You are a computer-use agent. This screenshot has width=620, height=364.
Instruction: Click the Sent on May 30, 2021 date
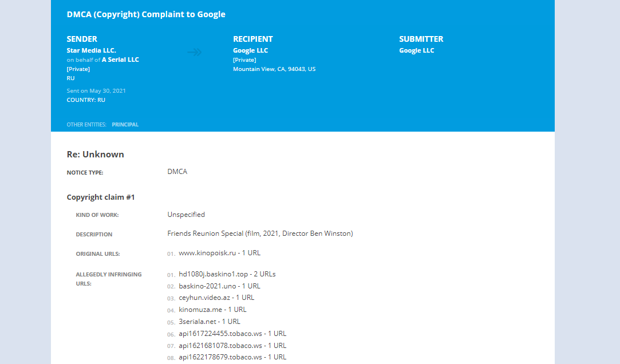click(x=96, y=91)
